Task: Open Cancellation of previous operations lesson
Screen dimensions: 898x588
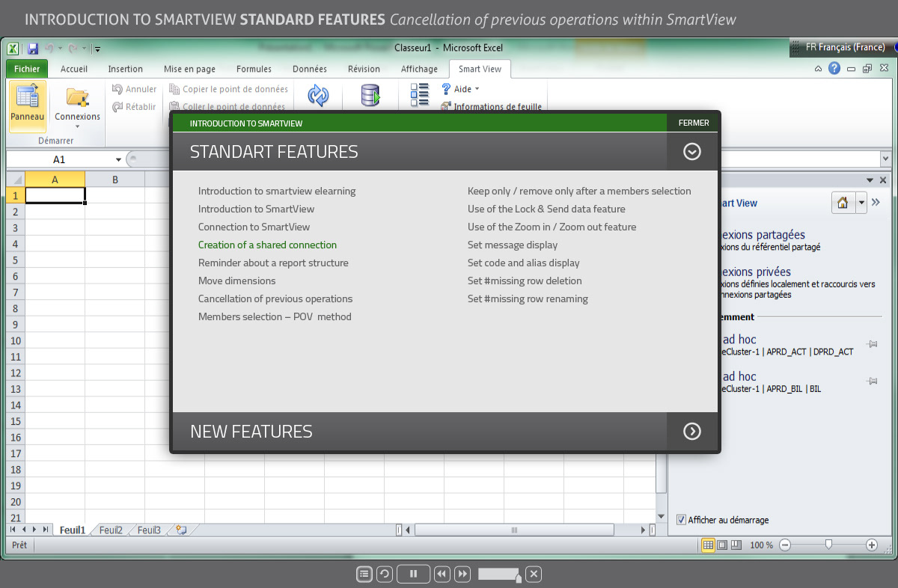Action: [275, 298]
